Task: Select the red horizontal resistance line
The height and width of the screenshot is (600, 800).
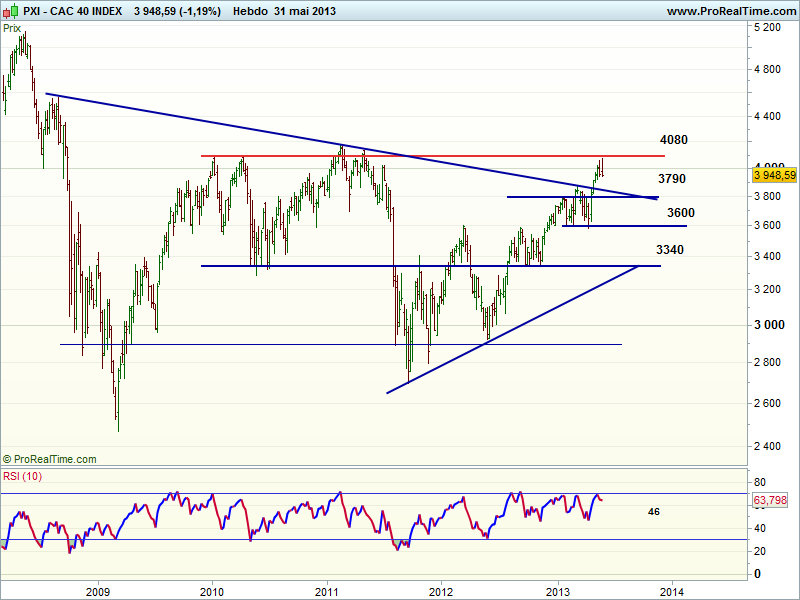Action: click(400, 156)
